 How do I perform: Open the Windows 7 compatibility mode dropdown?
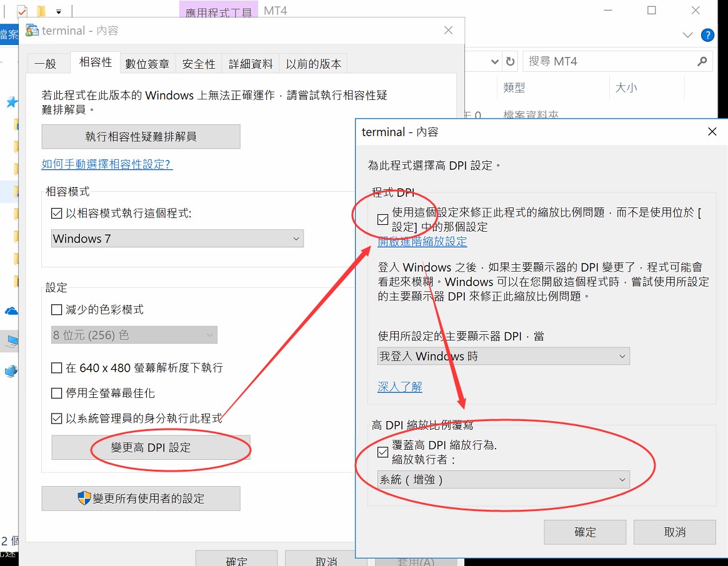point(177,239)
